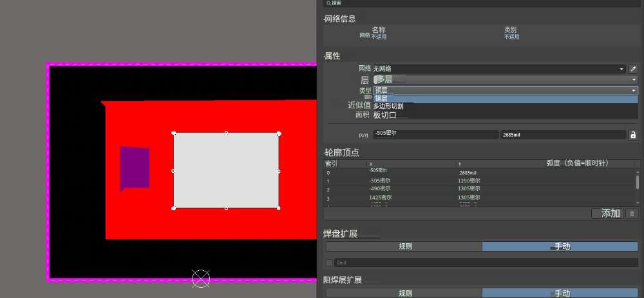Collapse the 网络信息 section
Viewport: 644px width, 298px height.
[339, 19]
